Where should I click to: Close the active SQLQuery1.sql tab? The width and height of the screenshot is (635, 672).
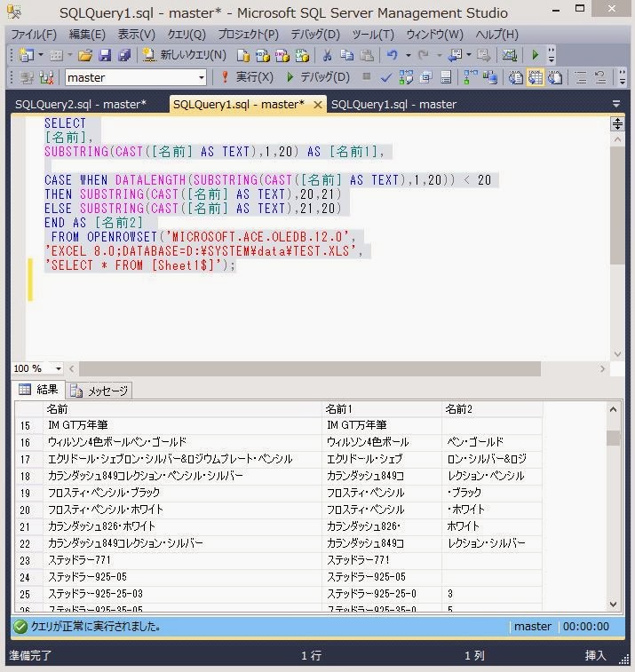(318, 104)
